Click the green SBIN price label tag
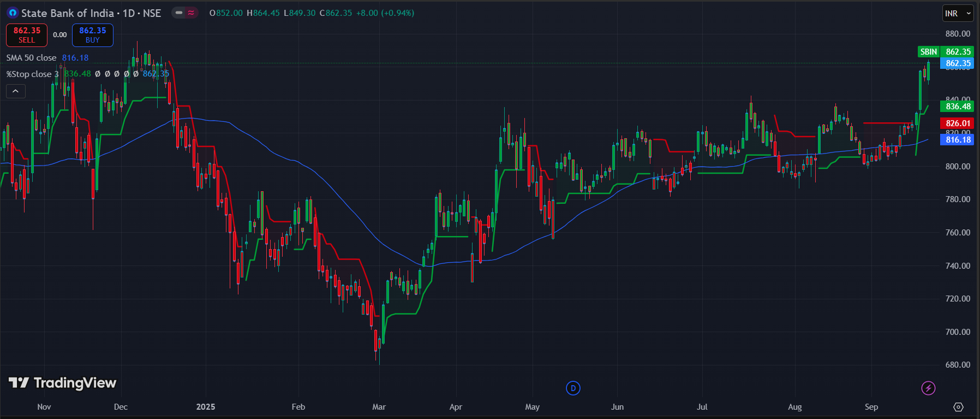This screenshot has height=419, width=980. coord(928,52)
